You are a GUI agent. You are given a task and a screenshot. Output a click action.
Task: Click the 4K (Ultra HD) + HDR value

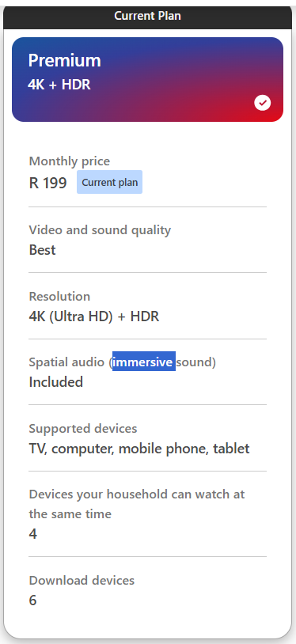(94, 316)
